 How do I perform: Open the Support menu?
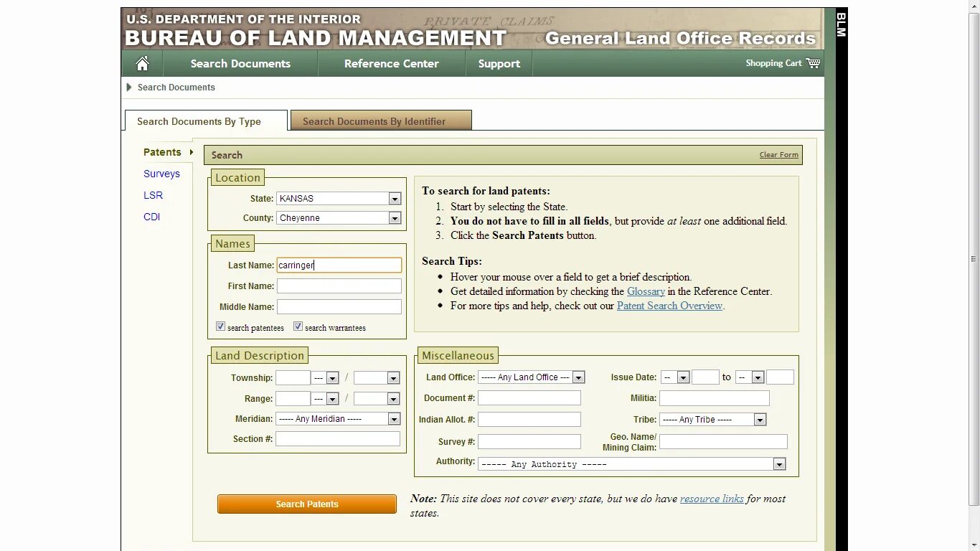point(499,63)
